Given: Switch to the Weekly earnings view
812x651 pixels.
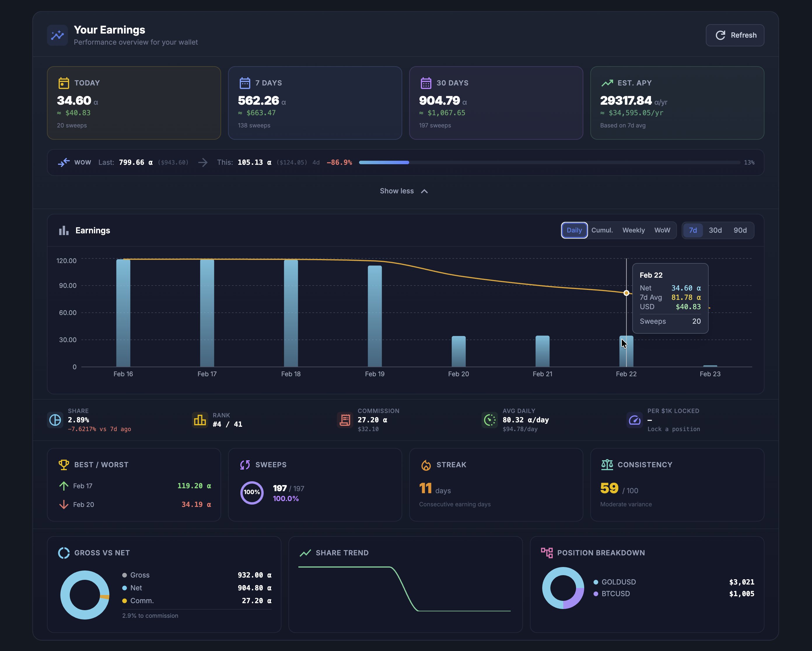Looking at the screenshot, I should click(633, 230).
